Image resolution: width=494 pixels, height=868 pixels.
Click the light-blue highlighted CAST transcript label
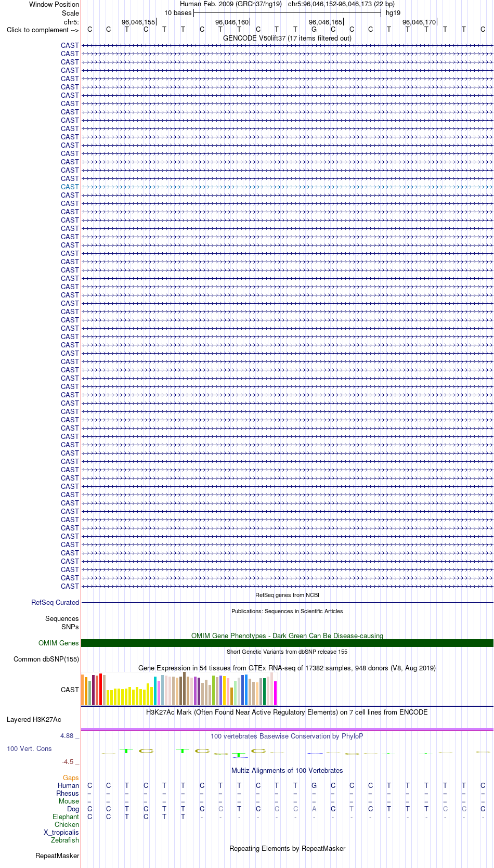[x=70, y=187]
